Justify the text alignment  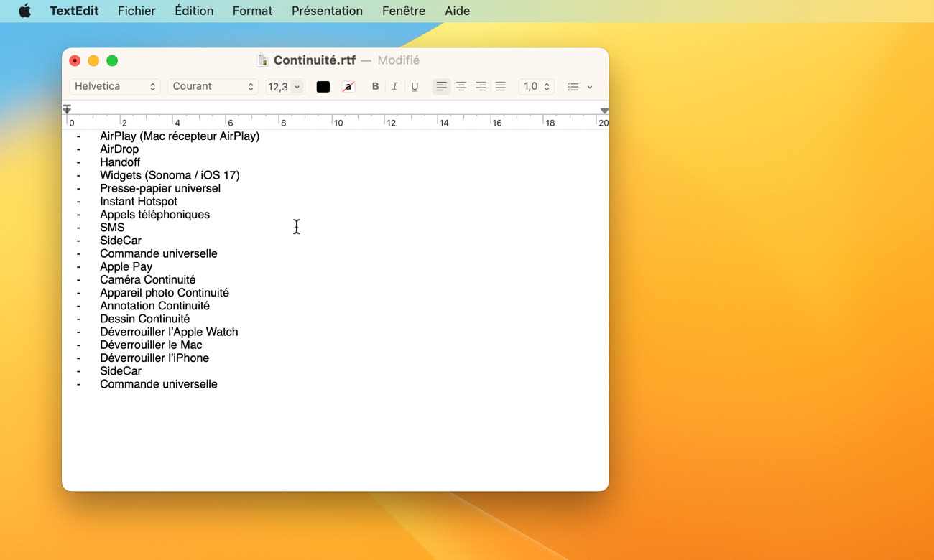pos(501,86)
